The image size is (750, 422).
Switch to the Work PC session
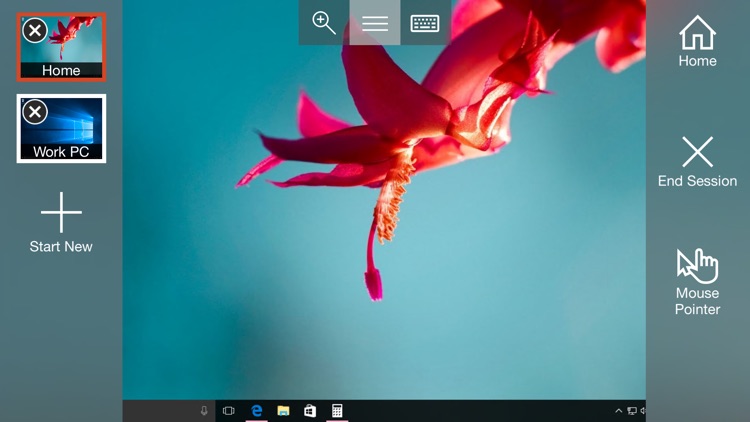61,128
